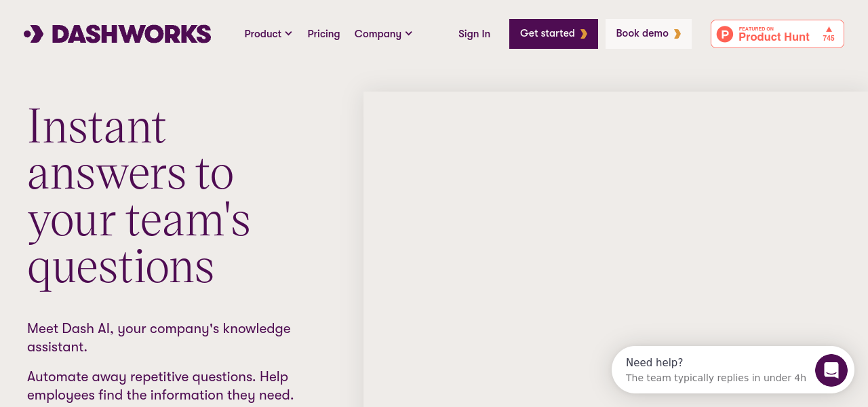Navigate to the Pricing page
Viewport: 868px width, 407px height.
(323, 34)
